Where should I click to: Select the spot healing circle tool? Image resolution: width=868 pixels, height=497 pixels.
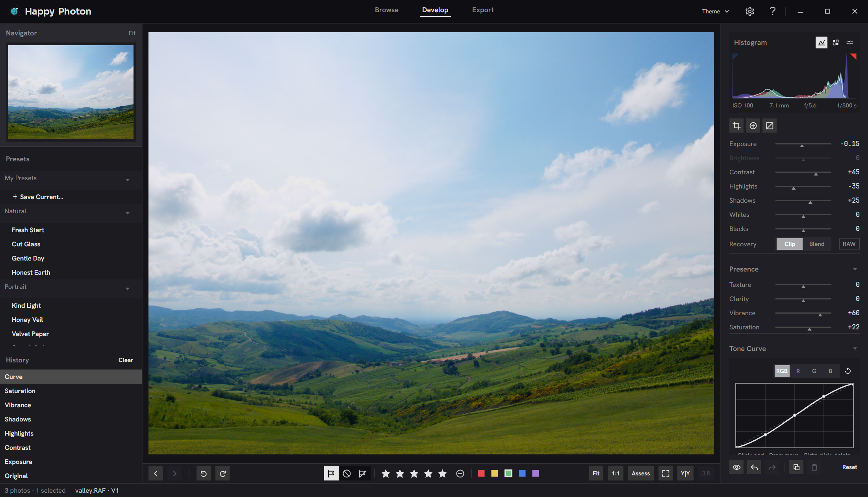click(x=753, y=126)
